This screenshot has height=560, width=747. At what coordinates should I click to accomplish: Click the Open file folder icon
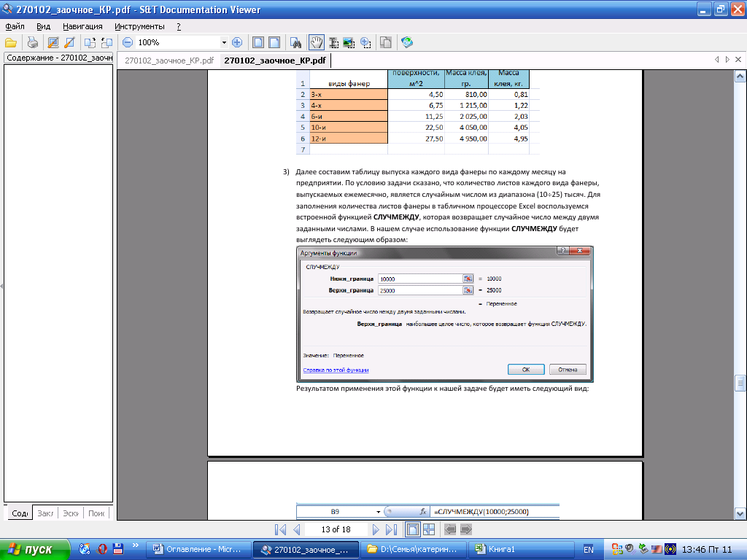tap(11, 43)
